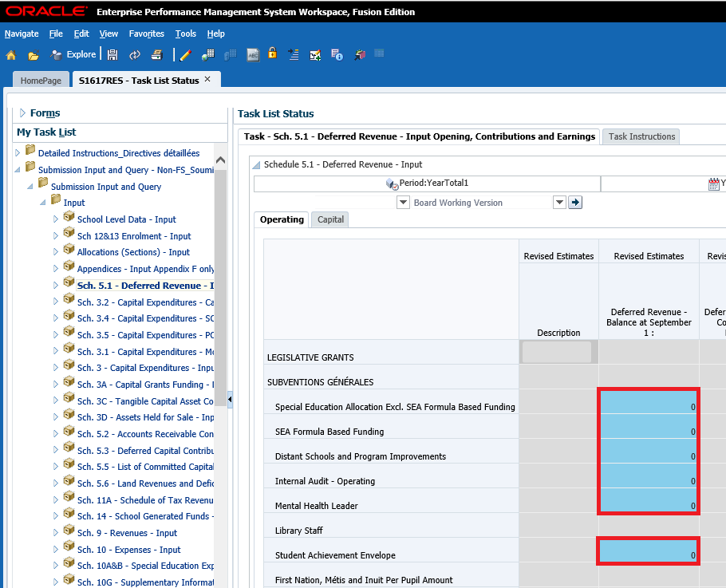Open the Tools menu
The width and height of the screenshot is (726, 588).
(185, 34)
